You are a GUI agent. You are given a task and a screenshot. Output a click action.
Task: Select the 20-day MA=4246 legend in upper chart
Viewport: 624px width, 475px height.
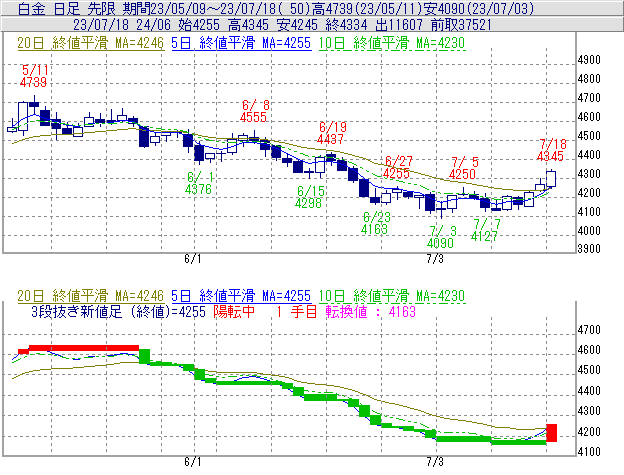coord(90,43)
